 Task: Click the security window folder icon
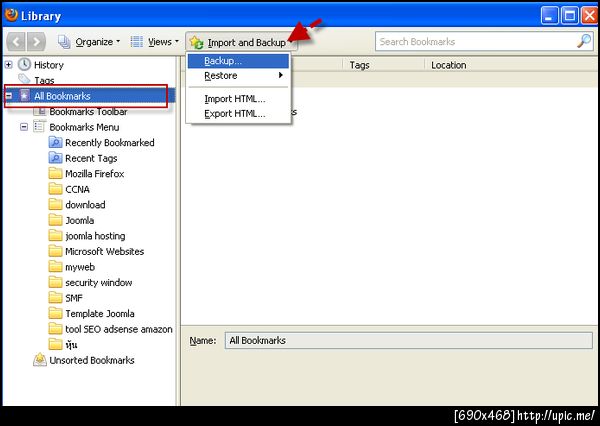(x=55, y=282)
